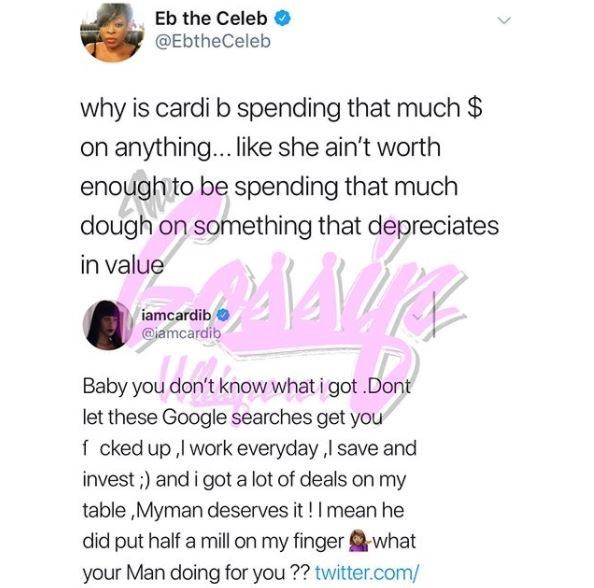Click the verified badge beside Eb the Celeb
Screen dimensions: 594x588
pyautogui.click(x=282, y=18)
